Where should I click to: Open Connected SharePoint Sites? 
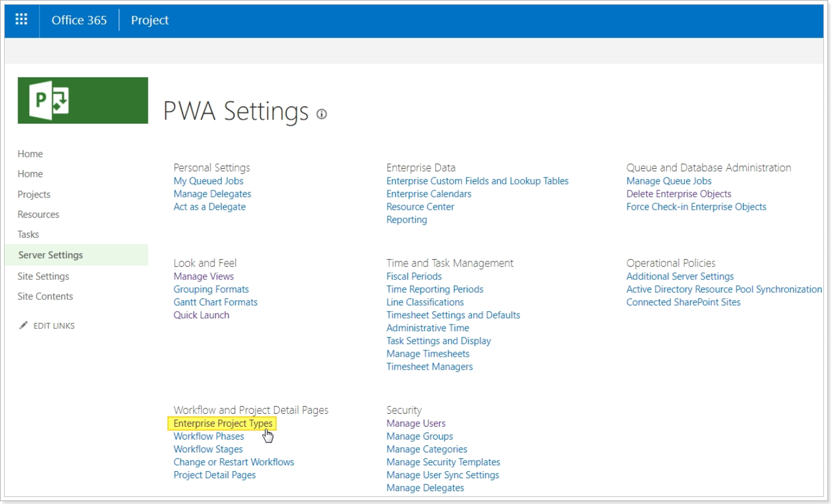click(683, 302)
